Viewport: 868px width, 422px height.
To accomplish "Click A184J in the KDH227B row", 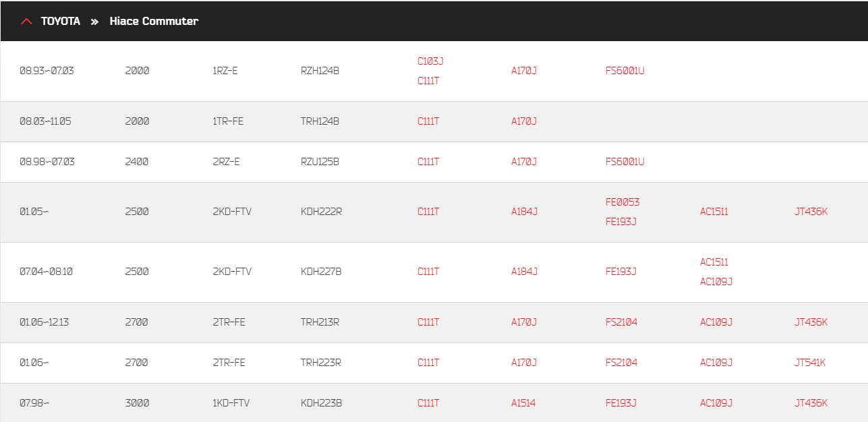I will 524,271.
